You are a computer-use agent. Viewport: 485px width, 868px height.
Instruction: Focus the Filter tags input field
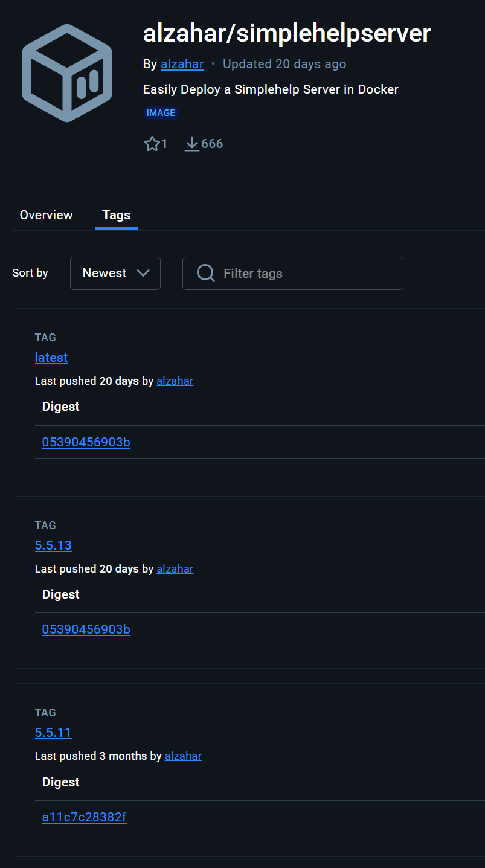click(x=308, y=273)
